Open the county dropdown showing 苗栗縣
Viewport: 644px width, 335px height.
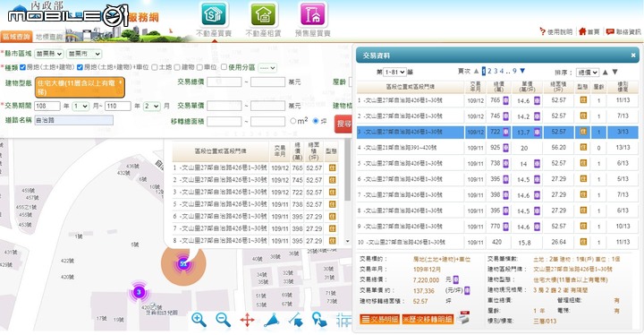coord(49,54)
